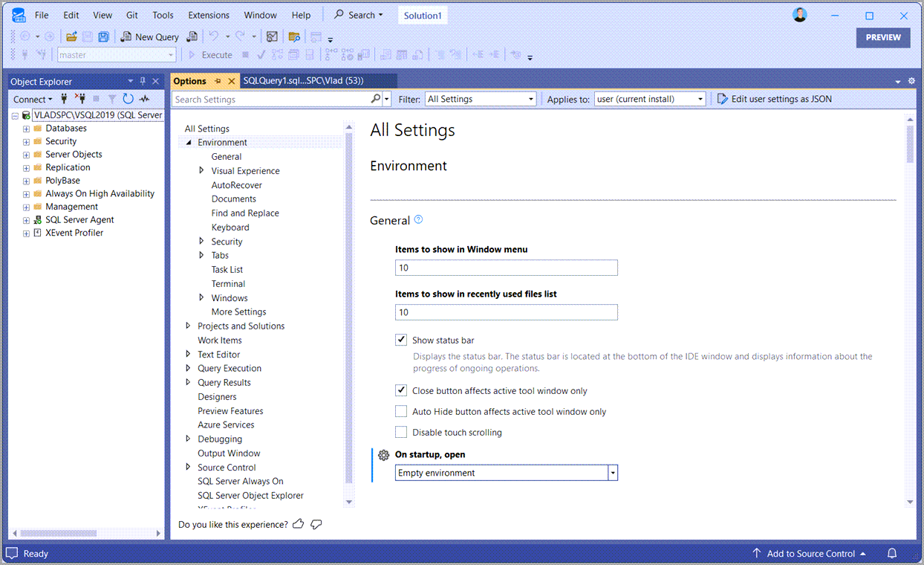Viewport: 924px width, 565px height.
Task: Pin the Object Explorer panel
Action: (x=143, y=81)
